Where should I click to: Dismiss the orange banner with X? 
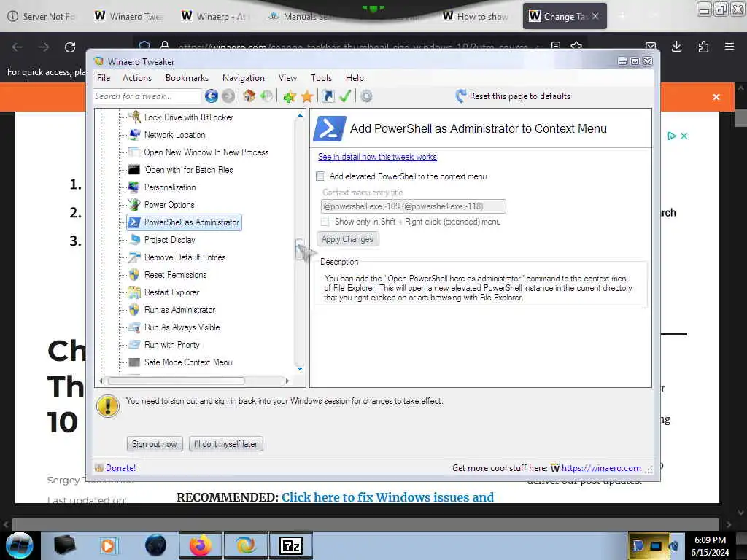pyautogui.click(x=716, y=97)
